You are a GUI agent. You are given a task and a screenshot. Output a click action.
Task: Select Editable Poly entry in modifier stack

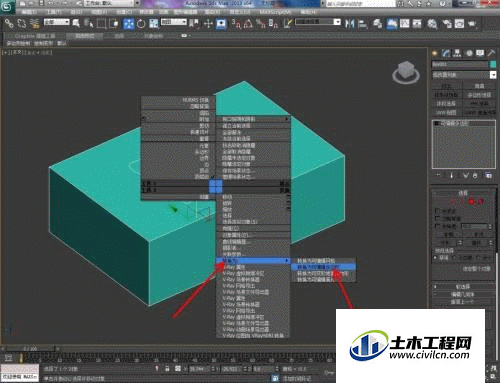click(x=464, y=123)
